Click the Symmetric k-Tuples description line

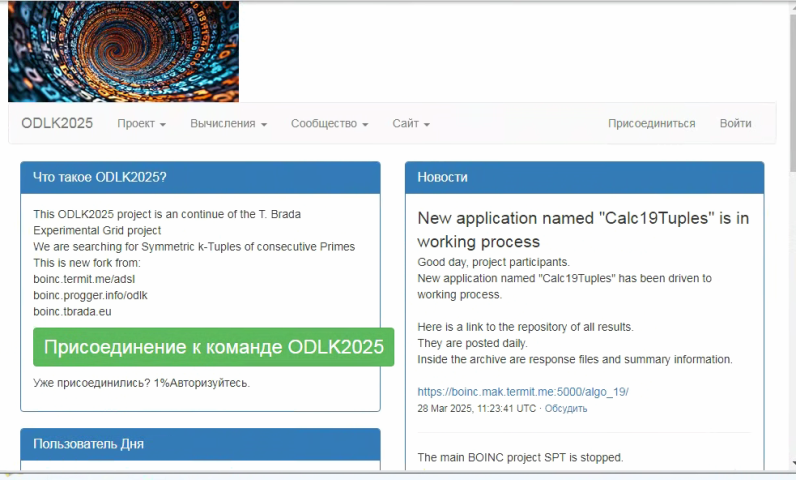coord(194,247)
